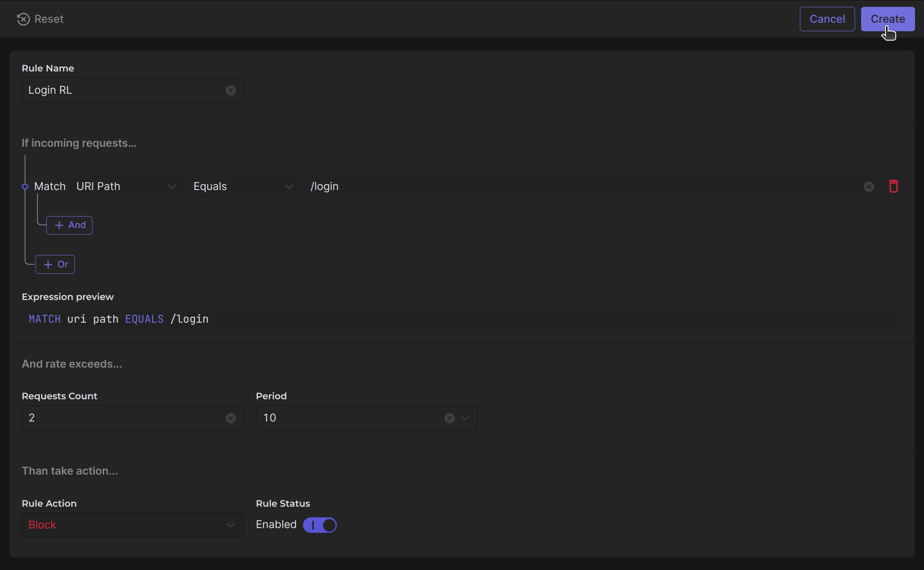Click the Reset icon at top left
The image size is (924, 570).
click(x=23, y=19)
